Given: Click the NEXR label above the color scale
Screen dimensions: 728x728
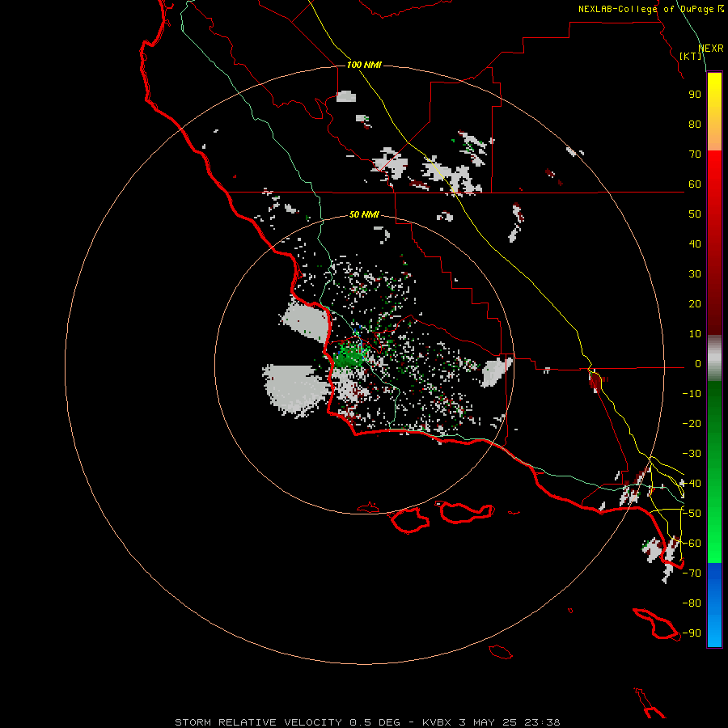Looking at the screenshot, I should click(x=711, y=49).
